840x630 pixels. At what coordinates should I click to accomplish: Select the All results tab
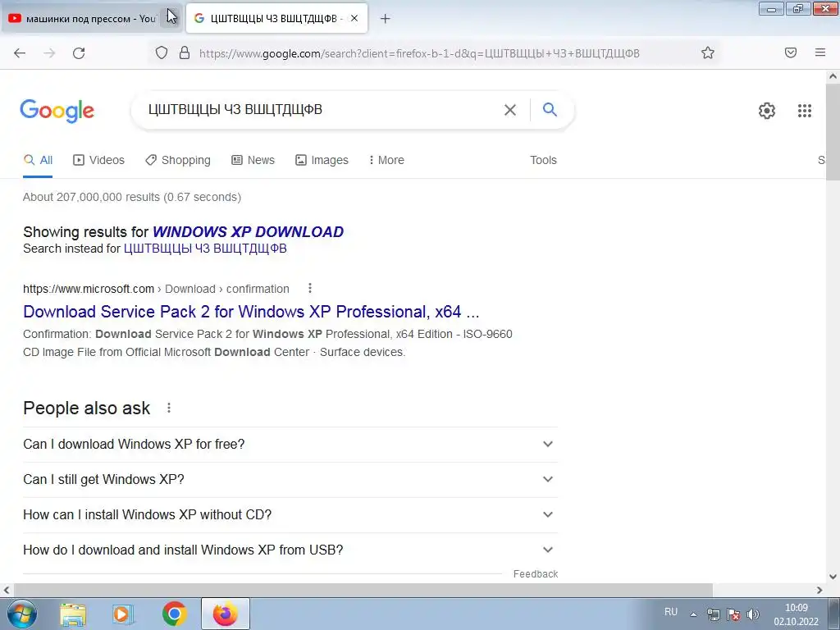(x=38, y=160)
